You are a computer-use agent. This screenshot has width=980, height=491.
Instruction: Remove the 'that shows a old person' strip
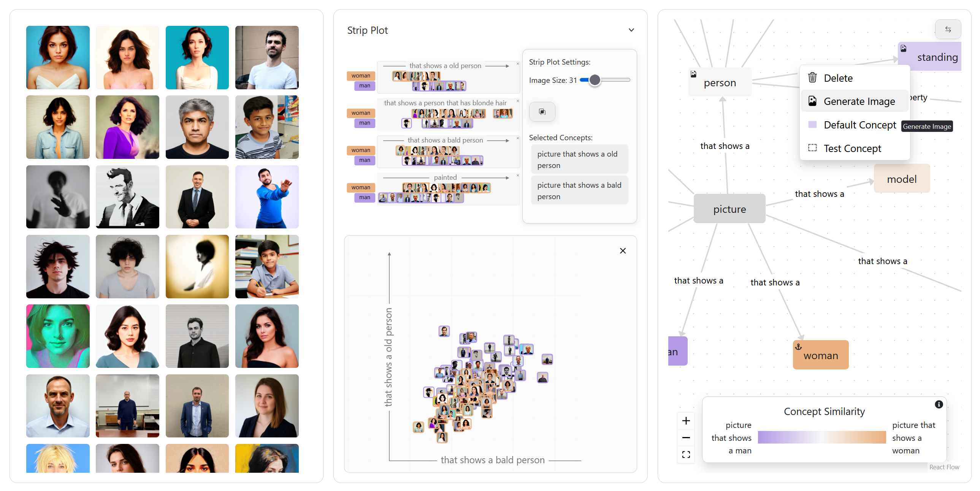pyautogui.click(x=518, y=64)
